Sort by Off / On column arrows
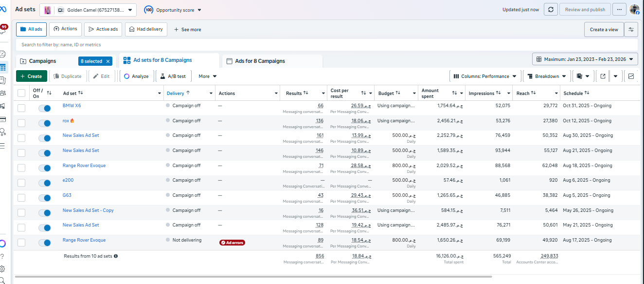 (x=49, y=93)
